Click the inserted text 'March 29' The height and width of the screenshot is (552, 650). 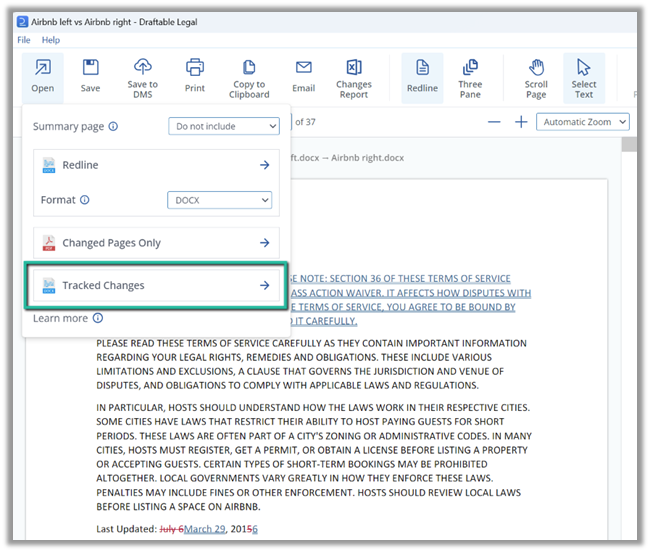[205, 529]
